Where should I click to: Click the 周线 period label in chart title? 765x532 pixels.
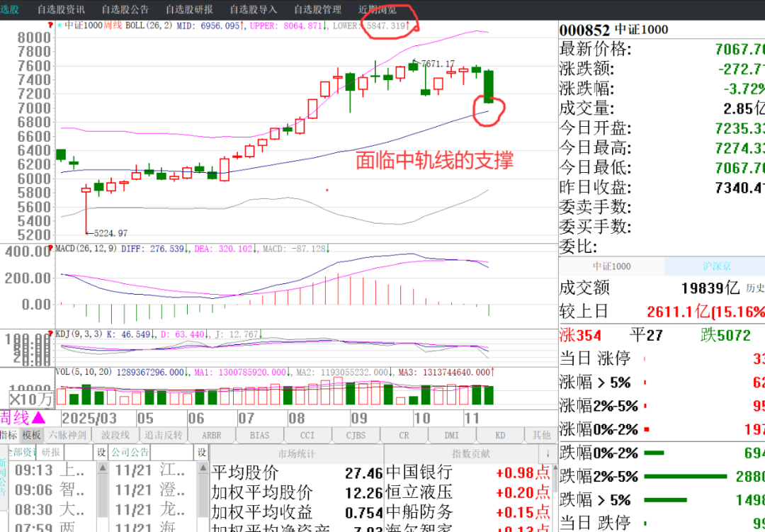112,25
